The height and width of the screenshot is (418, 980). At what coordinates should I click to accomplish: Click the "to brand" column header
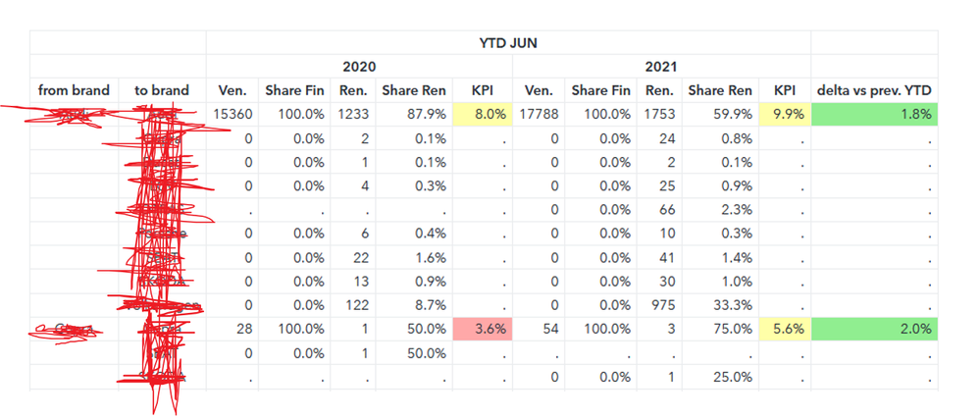tap(162, 91)
